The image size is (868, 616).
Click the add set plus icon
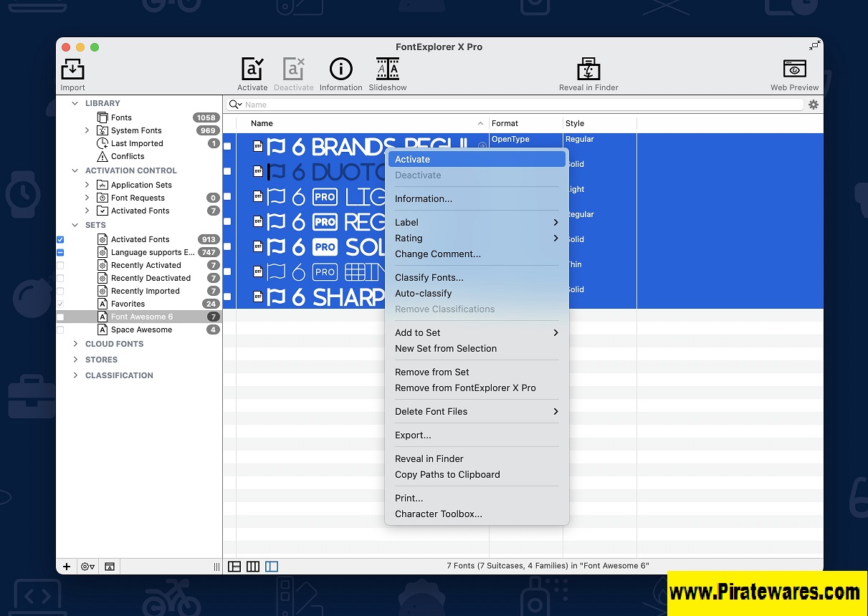[66, 566]
